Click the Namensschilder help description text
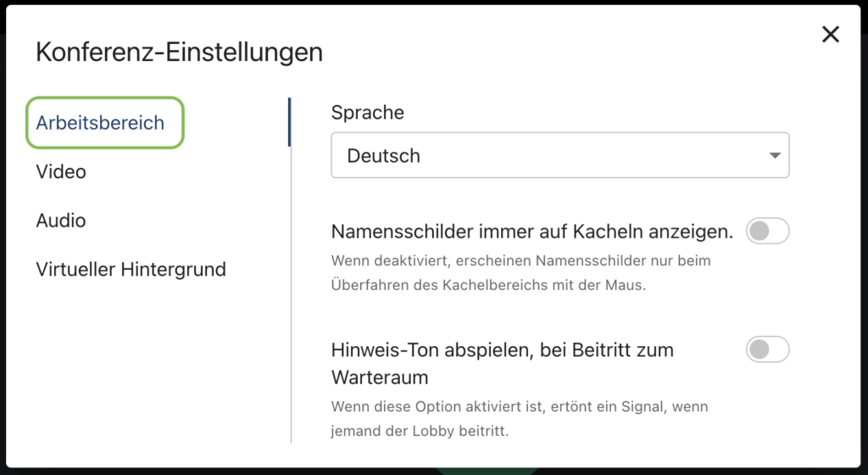 [x=520, y=272]
